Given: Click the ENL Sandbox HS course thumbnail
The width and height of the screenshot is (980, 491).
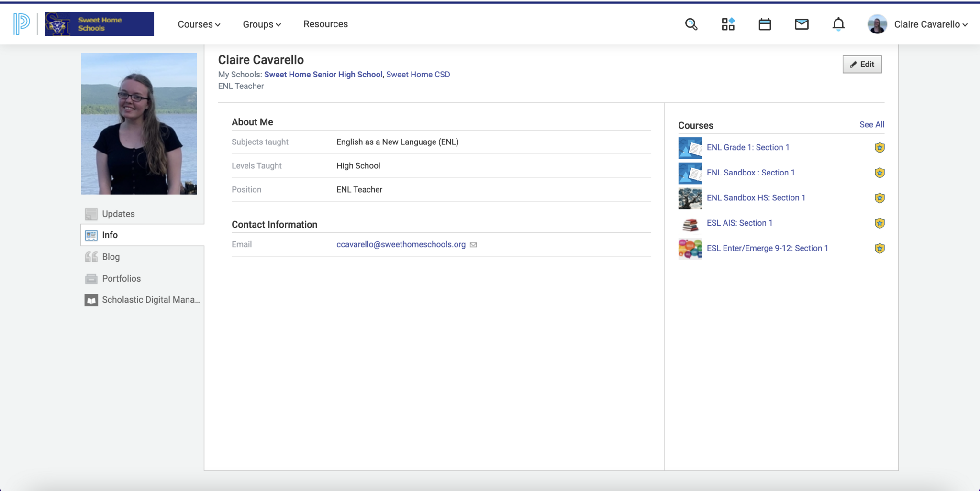Looking at the screenshot, I should tap(690, 198).
